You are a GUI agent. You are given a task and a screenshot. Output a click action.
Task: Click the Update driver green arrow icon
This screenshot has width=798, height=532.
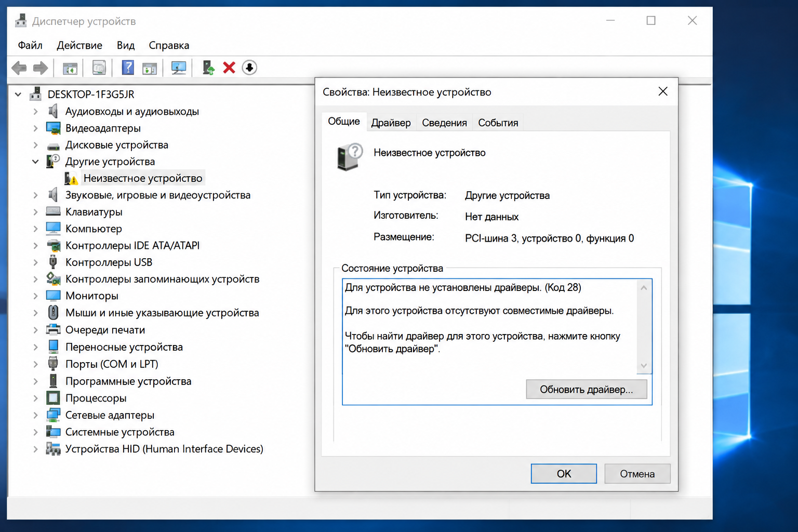(x=208, y=68)
